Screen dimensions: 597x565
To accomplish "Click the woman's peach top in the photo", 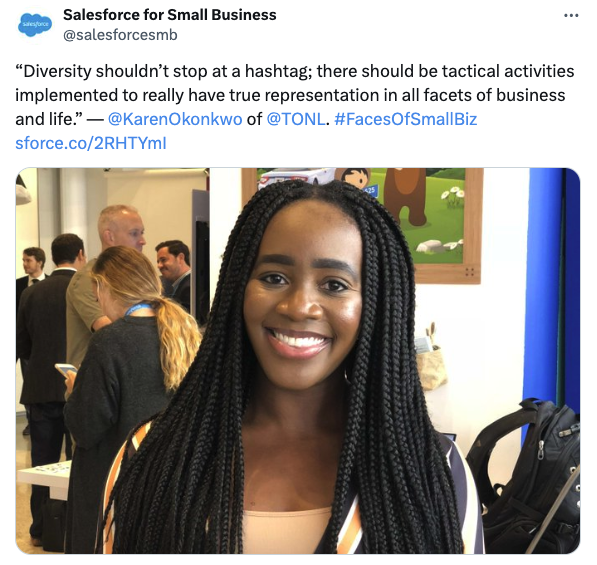I will point(287,531).
